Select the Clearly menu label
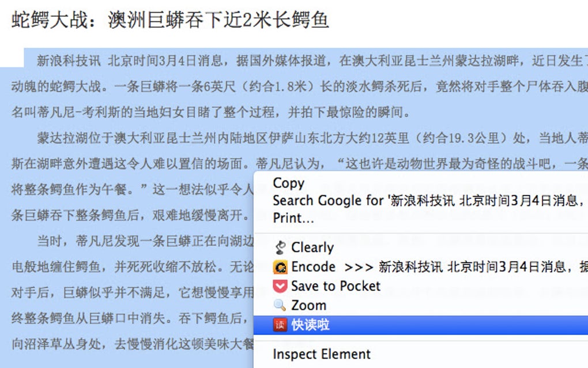This screenshot has width=588, height=368. 312,248
